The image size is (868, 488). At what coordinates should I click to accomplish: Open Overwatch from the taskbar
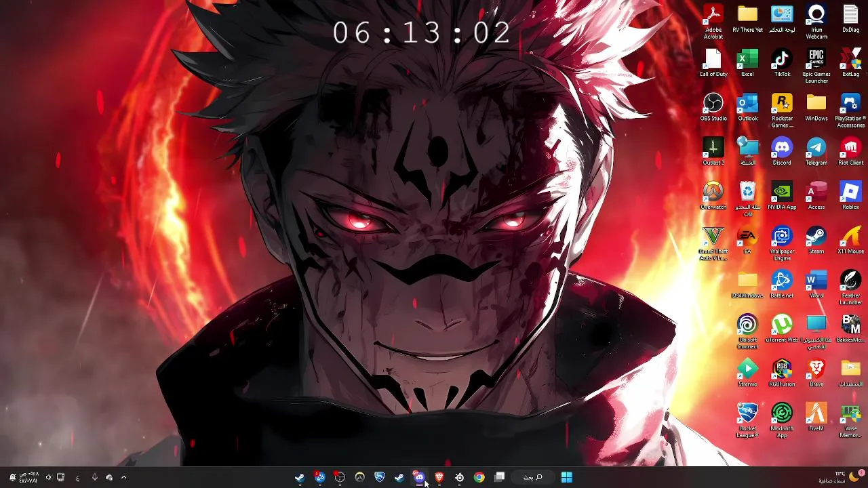(359, 477)
